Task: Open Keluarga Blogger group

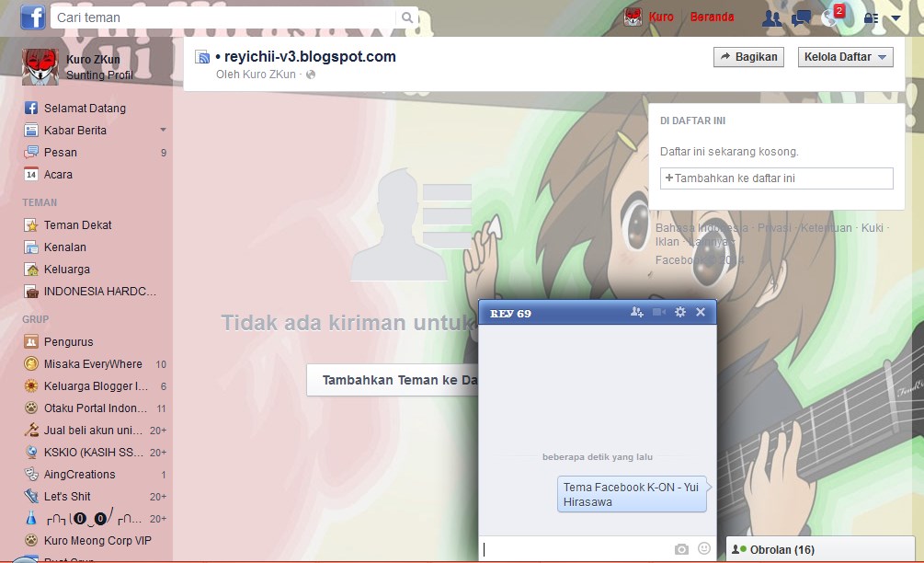Action: point(95,386)
